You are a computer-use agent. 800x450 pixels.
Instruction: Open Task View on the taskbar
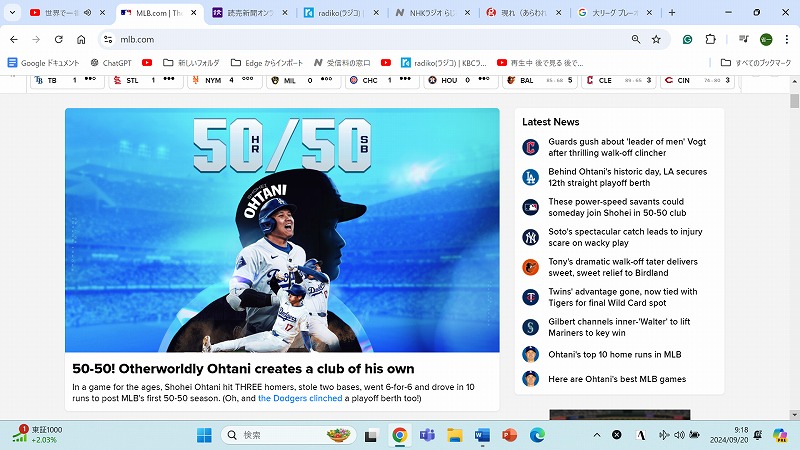click(x=370, y=436)
